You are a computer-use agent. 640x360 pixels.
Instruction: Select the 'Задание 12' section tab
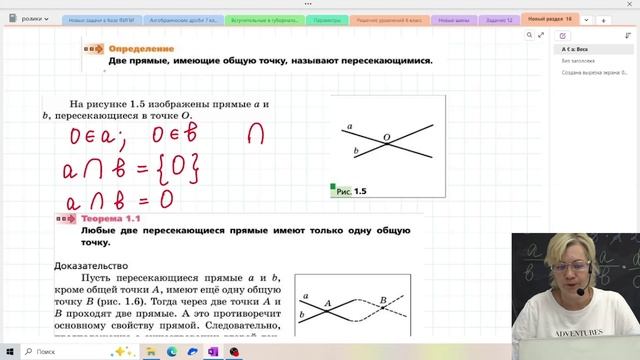pyautogui.click(x=499, y=20)
